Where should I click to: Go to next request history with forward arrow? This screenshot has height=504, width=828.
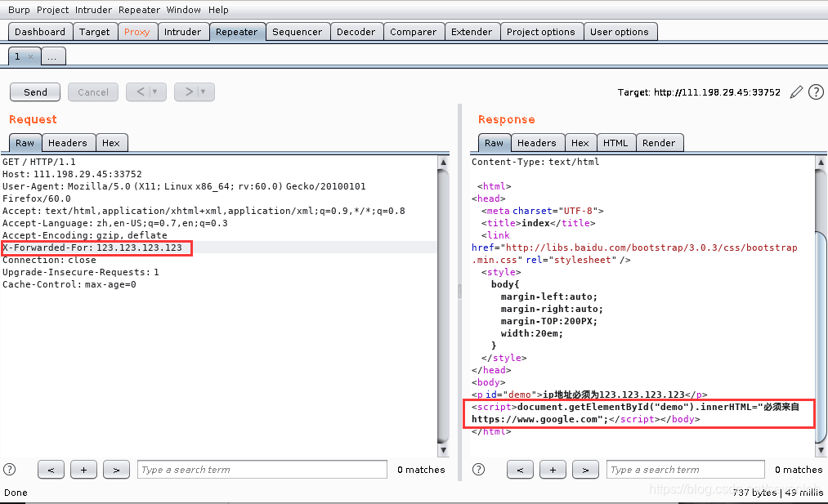pyautogui.click(x=189, y=91)
